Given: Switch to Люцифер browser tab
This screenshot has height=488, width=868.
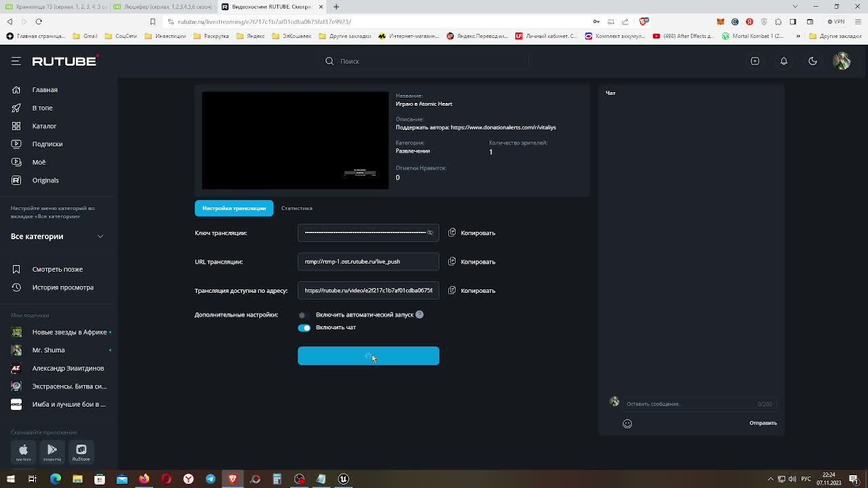Looking at the screenshot, I should point(163,7).
